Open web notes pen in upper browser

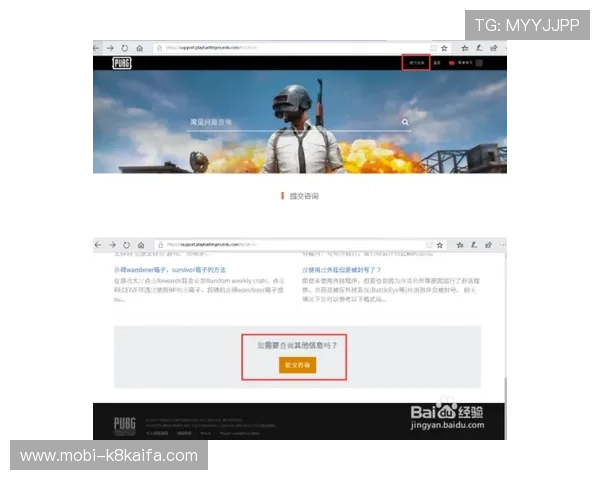point(479,48)
